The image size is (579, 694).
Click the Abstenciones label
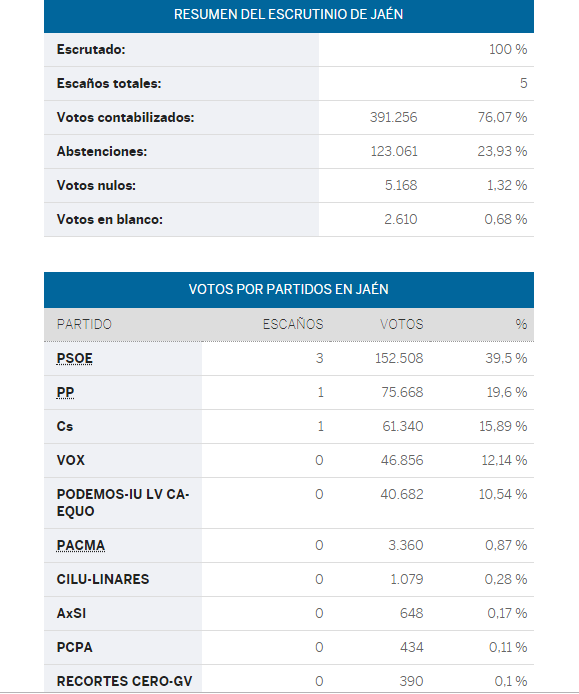pyautogui.click(x=102, y=151)
